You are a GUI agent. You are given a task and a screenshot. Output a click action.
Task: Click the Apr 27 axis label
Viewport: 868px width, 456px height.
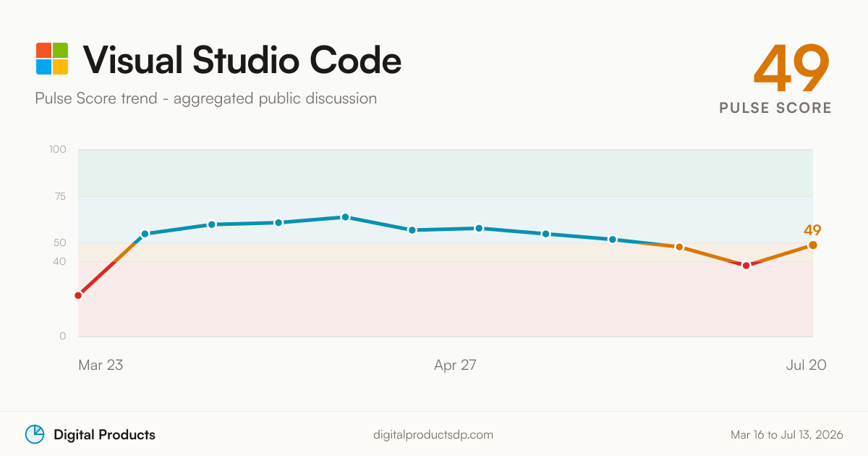coord(455,365)
